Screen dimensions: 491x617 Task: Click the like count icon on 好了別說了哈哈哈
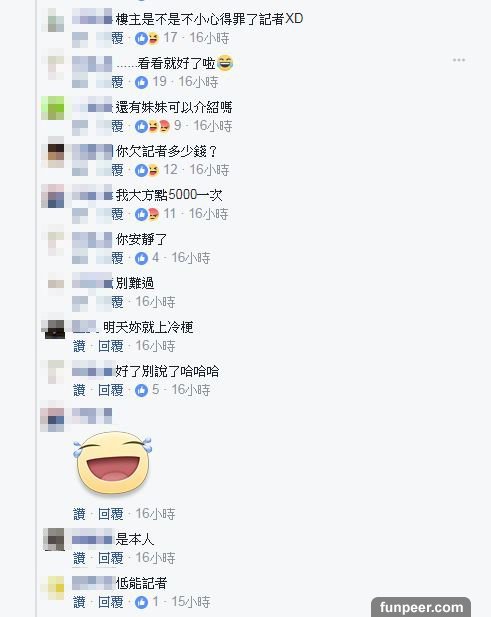[141, 390]
